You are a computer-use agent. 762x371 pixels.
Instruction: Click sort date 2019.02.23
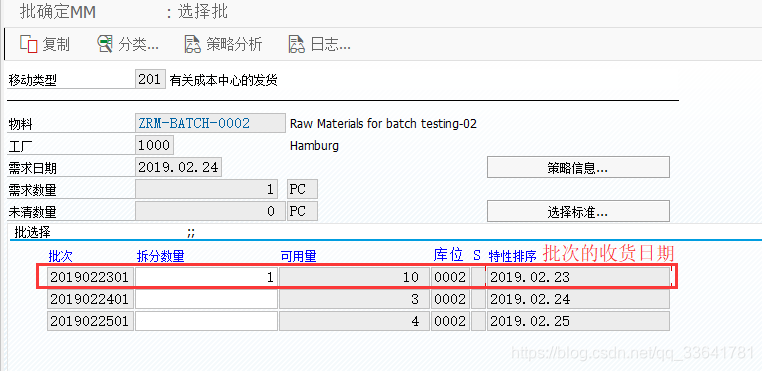coord(578,277)
